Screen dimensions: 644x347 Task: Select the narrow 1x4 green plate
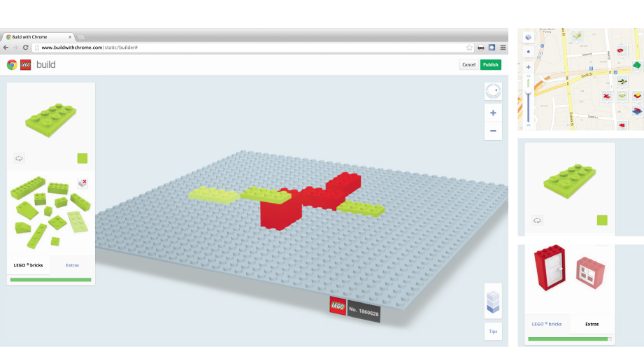click(36, 236)
